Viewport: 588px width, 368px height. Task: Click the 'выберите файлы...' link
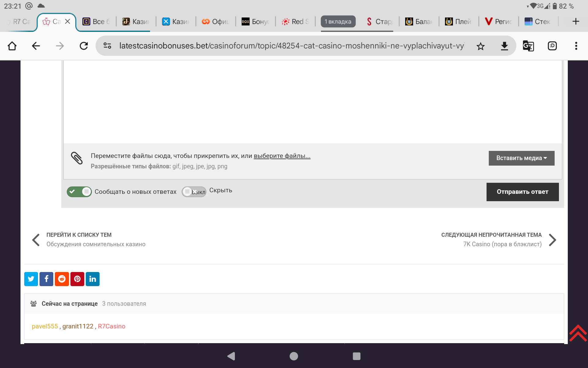282,156
